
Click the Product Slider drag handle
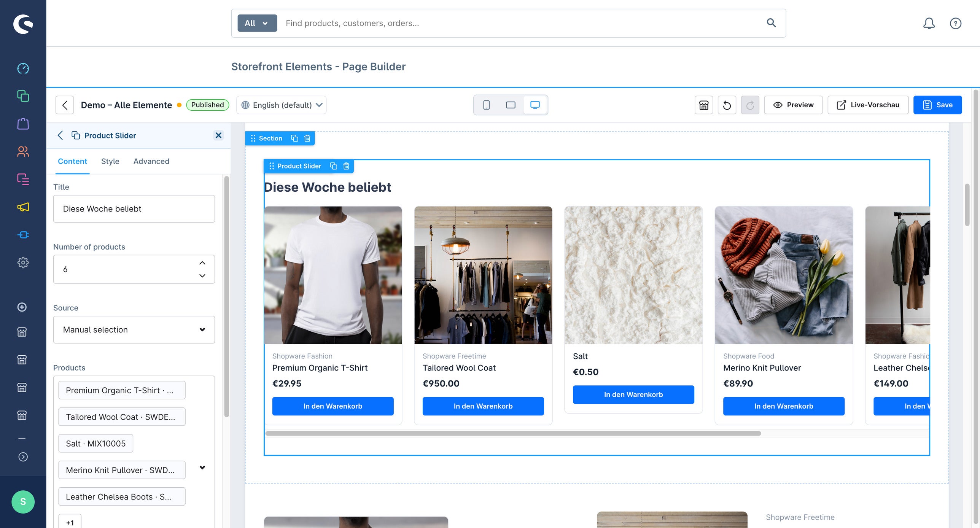[271, 166]
